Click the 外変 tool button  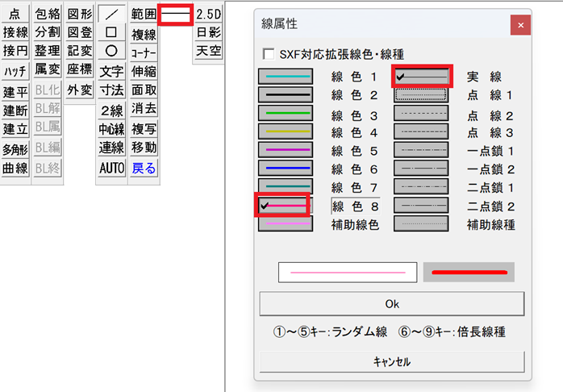pyautogui.click(x=80, y=90)
